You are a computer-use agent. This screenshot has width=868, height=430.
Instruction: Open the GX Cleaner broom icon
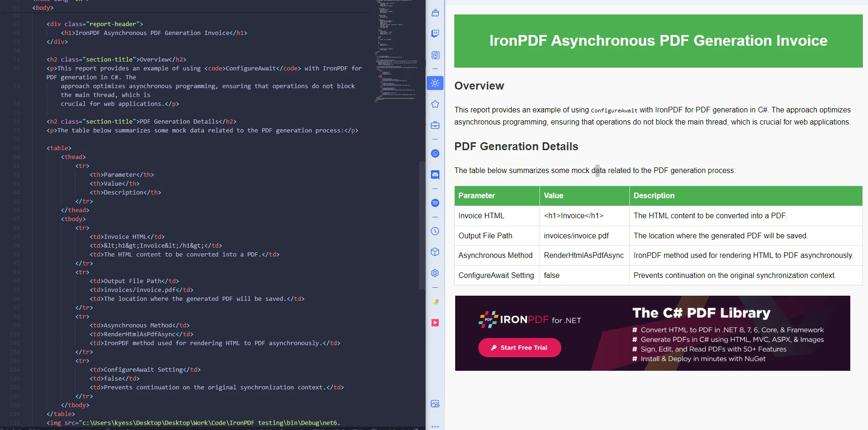pyautogui.click(x=435, y=13)
